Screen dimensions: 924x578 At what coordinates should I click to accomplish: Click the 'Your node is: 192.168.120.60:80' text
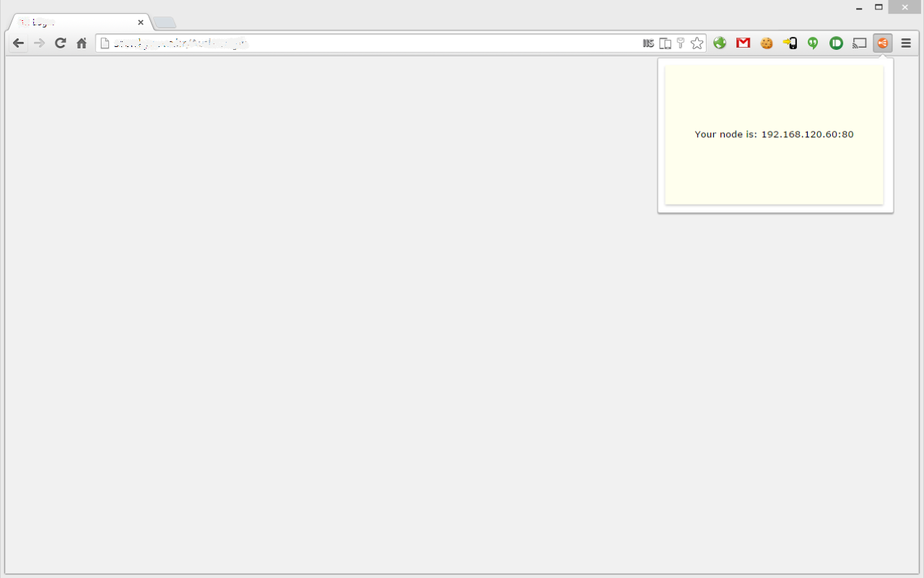coord(774,134)
